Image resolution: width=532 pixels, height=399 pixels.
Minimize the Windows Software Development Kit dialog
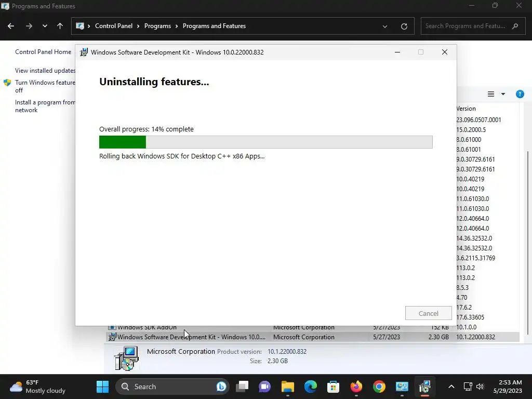(x=397, y=52)
